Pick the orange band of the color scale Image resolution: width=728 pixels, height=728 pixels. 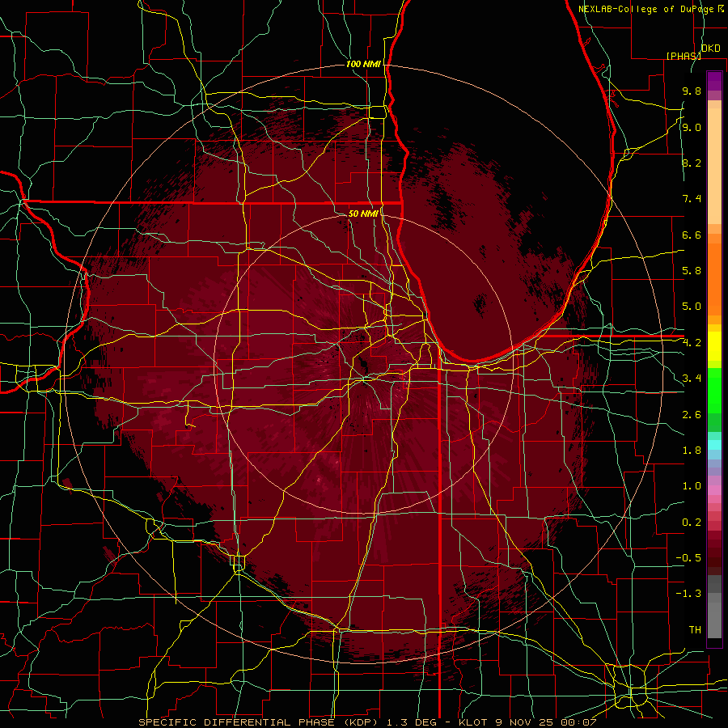click(x=714, y=278)
